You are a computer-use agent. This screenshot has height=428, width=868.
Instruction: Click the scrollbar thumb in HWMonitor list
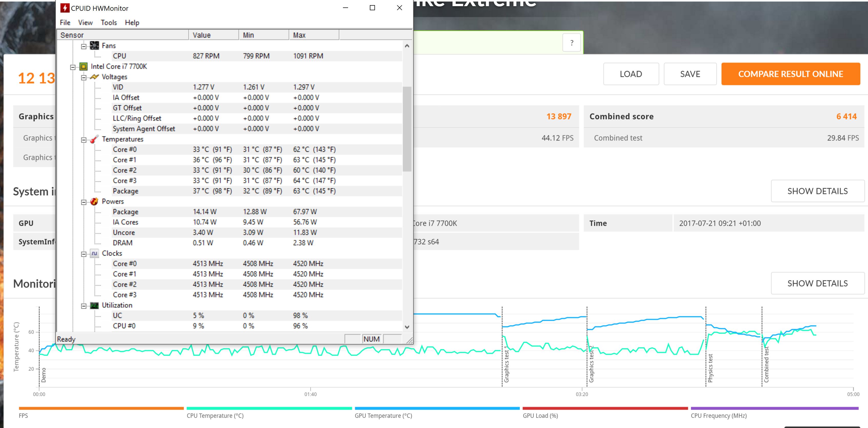(407, 129)
